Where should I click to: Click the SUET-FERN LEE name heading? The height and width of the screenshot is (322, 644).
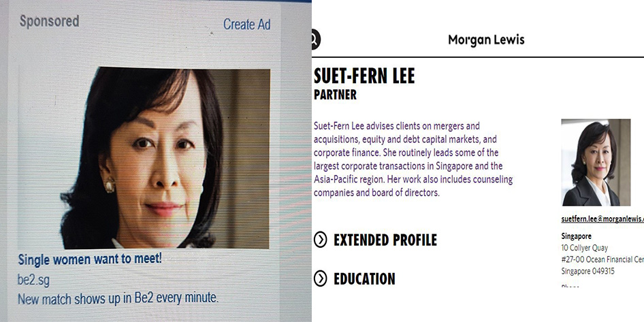(x=364, y=76)
